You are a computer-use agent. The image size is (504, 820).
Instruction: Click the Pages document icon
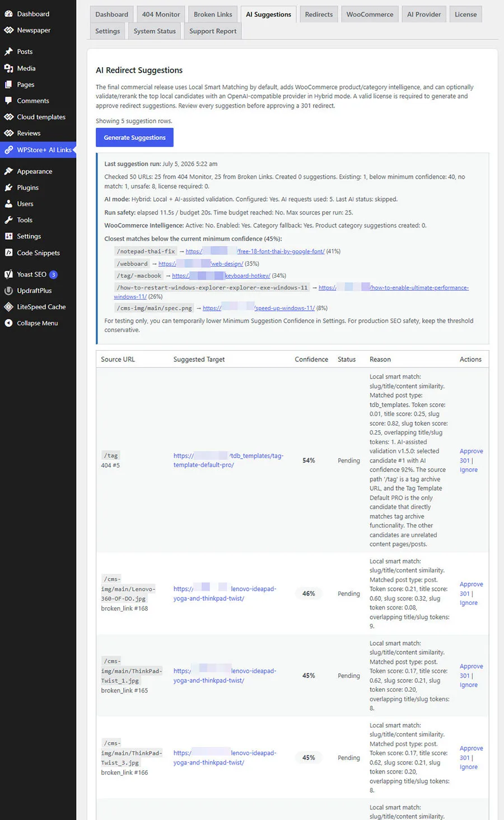pyautogui.click(x=8, y=85)
